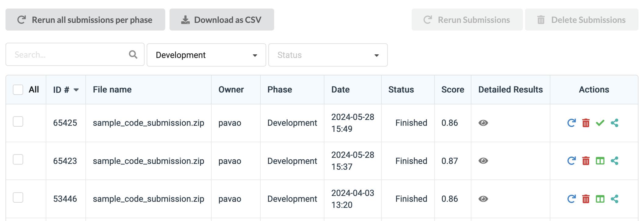Open the Development phase dropdown
644x221 pixels.
click(206, 55)
